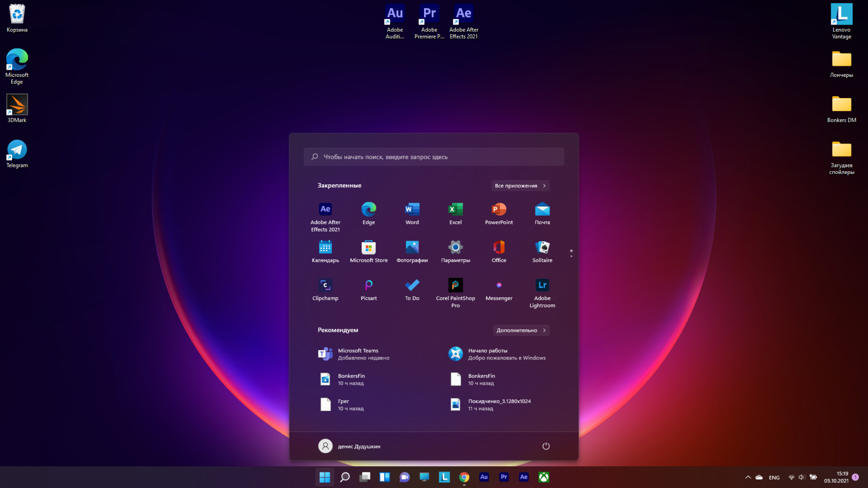Select Adobe Audition desktop shortcut
868x488 pixels.
click(x=395, y=22)
